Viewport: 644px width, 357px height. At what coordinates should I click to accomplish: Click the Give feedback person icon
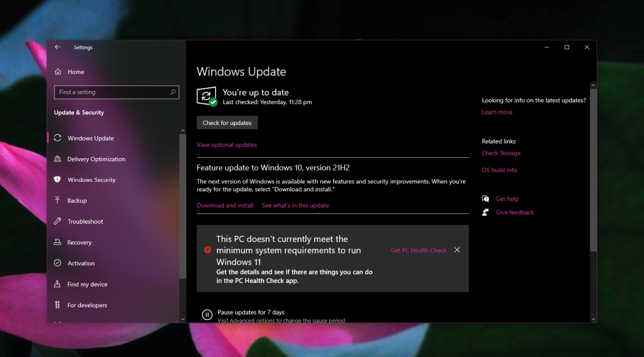pyautogui.click(x=486, y=212)
